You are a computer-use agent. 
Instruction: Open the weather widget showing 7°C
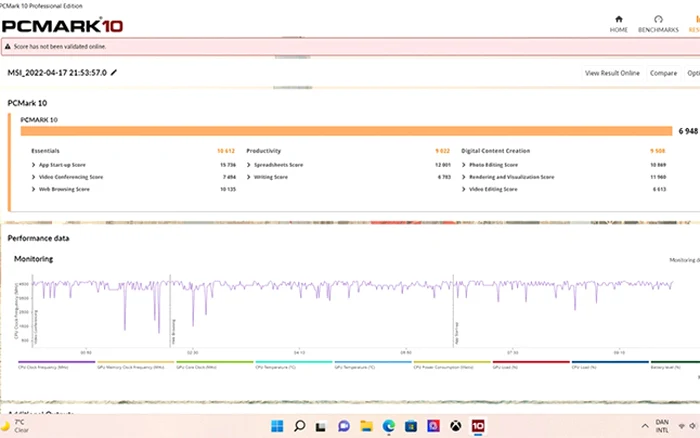[15, 426]
